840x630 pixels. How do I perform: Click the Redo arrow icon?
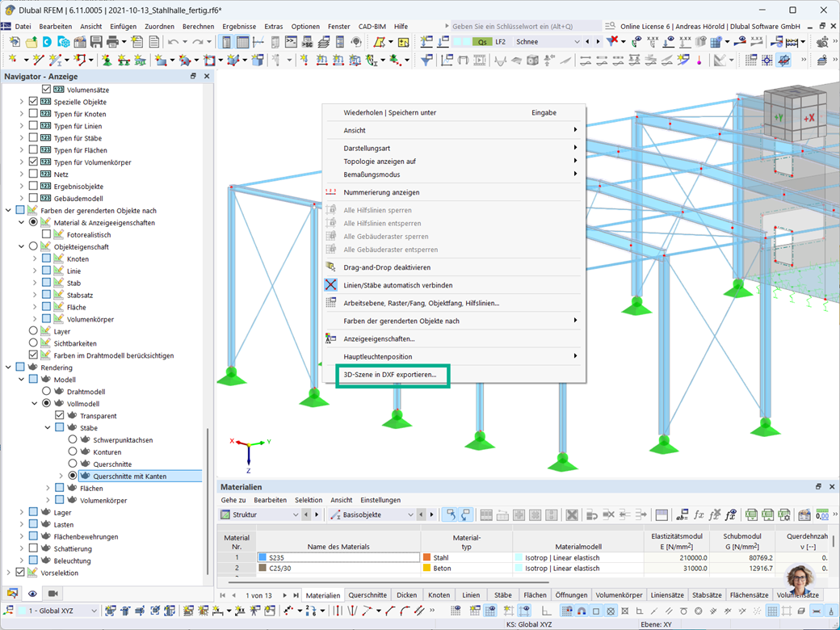click(197, 42)
